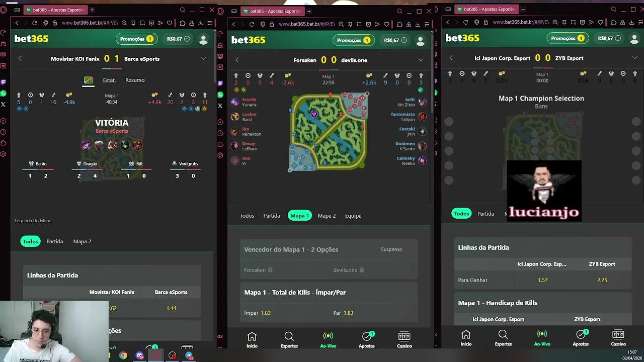The width and height of the screenshot is (644, 362).
Task: Open OBS Studio from the Windows taskbar
Action: pyautogui.click(x=173, y=355)
